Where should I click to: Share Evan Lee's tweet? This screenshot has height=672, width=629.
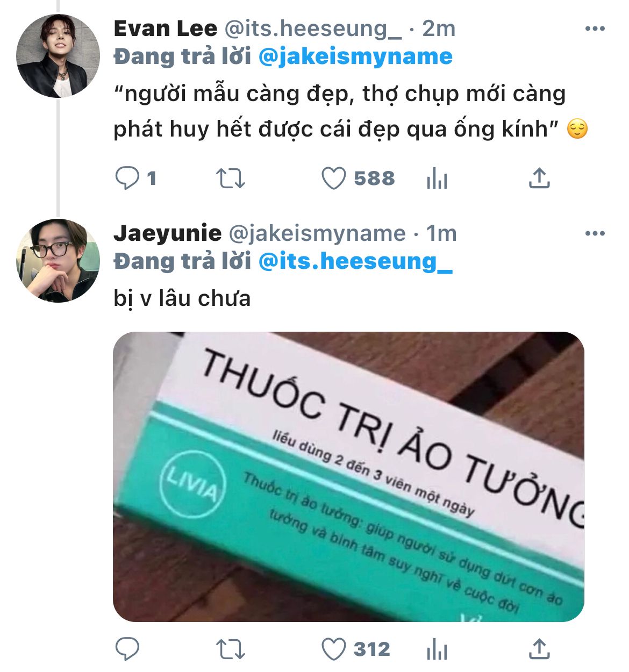click(x=539, y=178)
